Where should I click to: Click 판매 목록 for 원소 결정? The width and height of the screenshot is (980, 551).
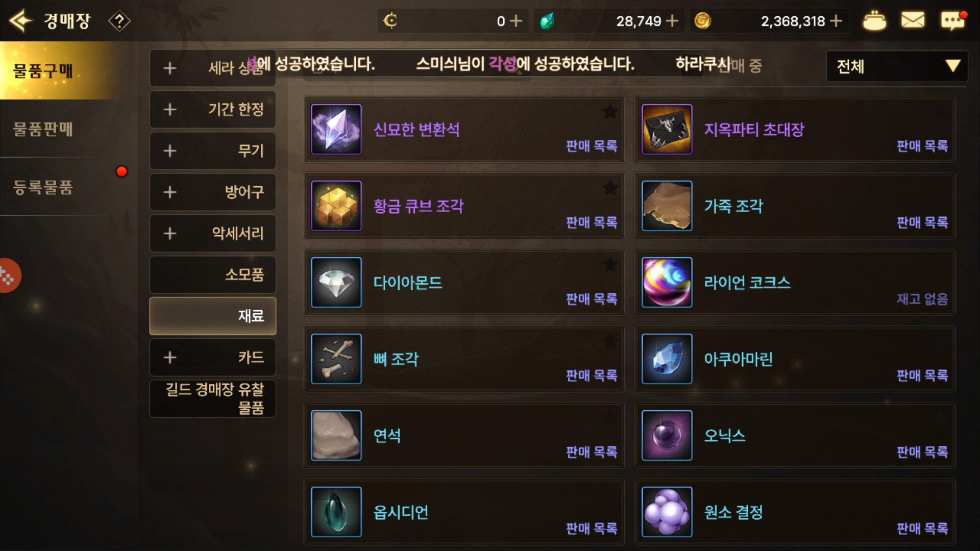point(922,529)
